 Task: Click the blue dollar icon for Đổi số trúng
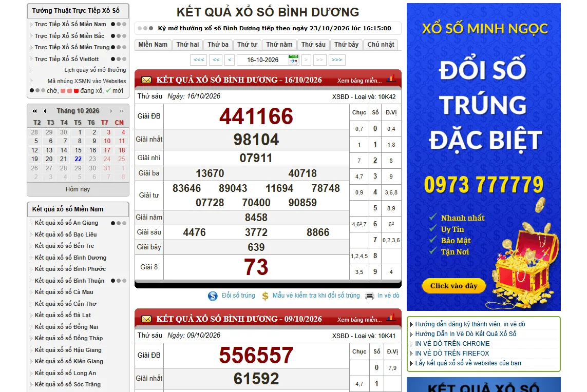click(x=213, y=296)
